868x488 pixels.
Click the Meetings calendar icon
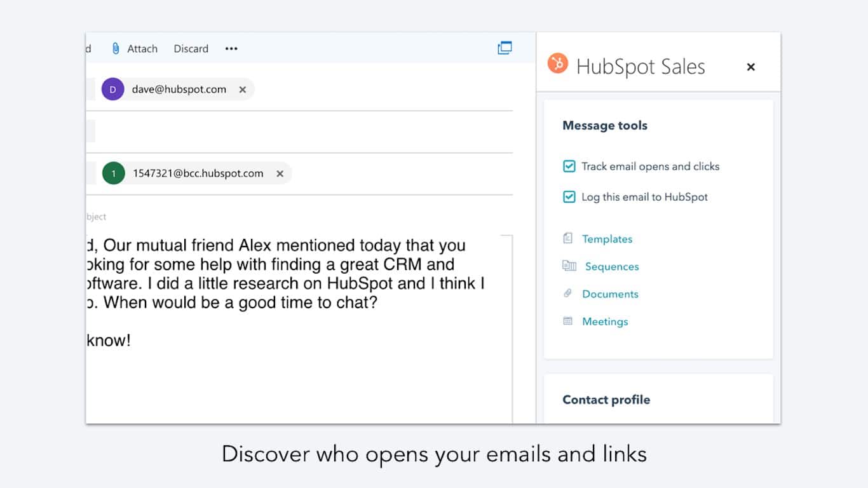[x=568, y=321]
